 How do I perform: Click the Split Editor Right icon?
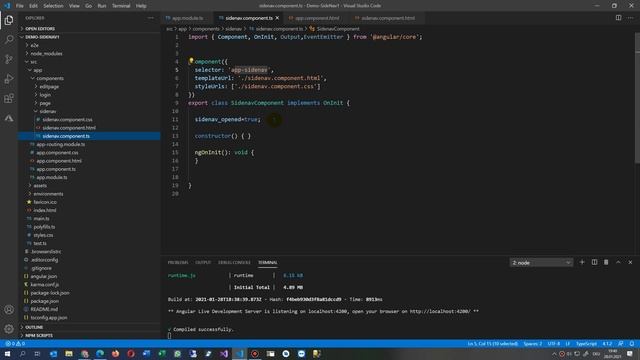point(618,18)
